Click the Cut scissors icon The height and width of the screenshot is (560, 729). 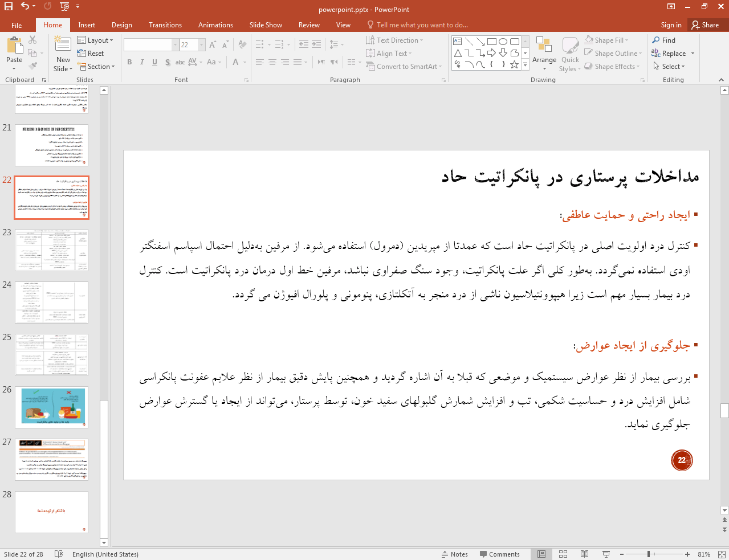point(32,40)
